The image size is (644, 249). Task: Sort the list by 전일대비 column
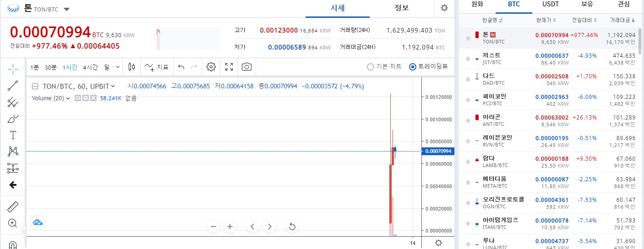(x=584, y=20)
